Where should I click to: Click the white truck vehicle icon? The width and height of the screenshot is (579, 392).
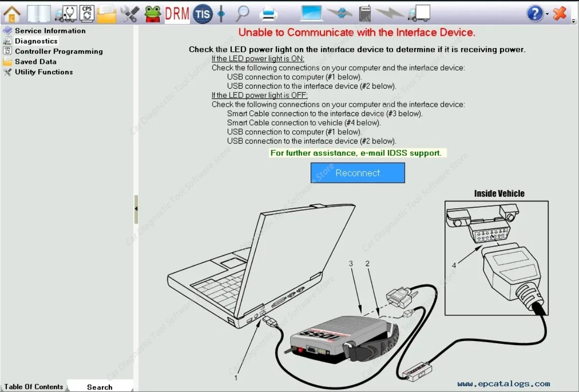419,13
